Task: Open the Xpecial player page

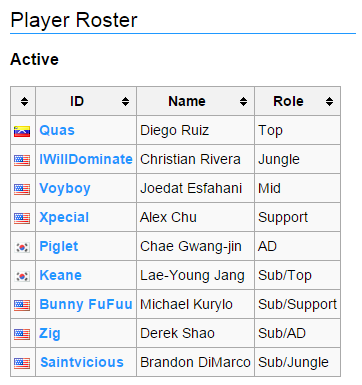Action: pos(64,218)
